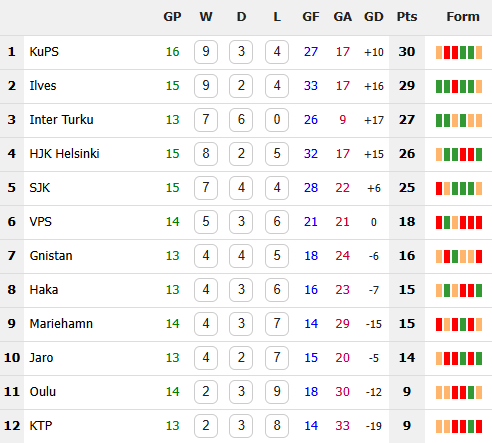492x443 pixels.
Task: Click the last green form marker for Jaro
Action: coord(479,358)
